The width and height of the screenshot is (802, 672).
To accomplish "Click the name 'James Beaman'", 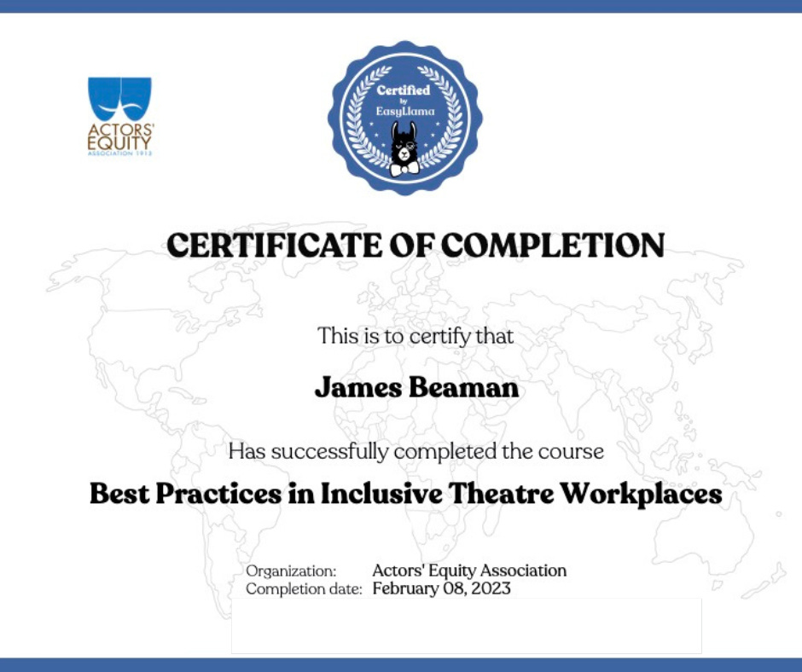I will (x=416, y=387).
